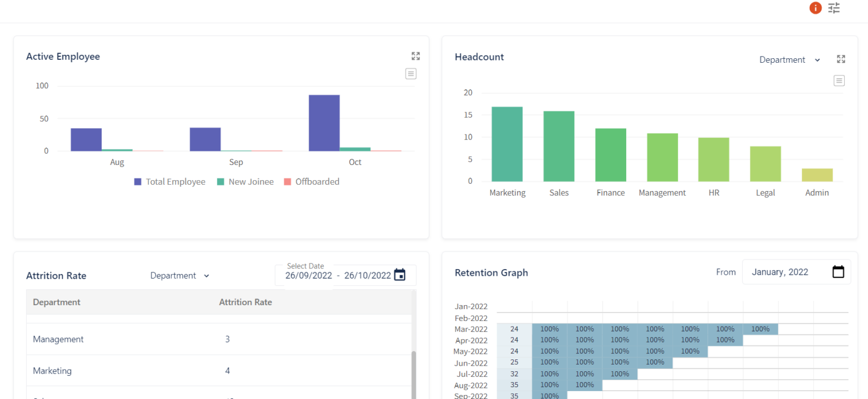The image size is (868, 399).
Task: Click the Attrition table vertical scrollbar
Action: pos(413,373)
